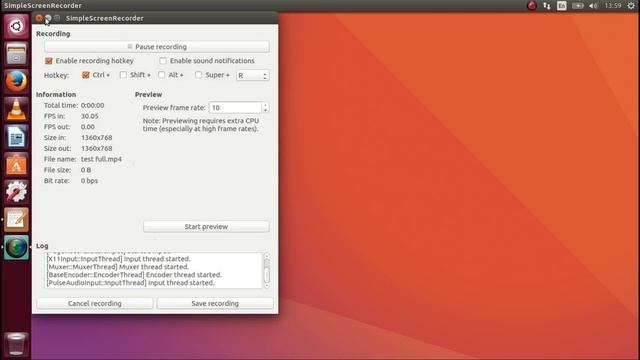The height and width of the screenshot is (360, 640).
Task: Open the keyboard layout indicator
Action: 562,6
